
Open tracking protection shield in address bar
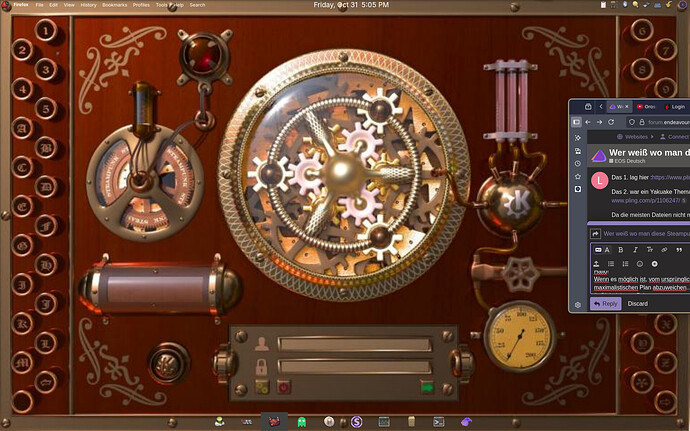(632, 122)
